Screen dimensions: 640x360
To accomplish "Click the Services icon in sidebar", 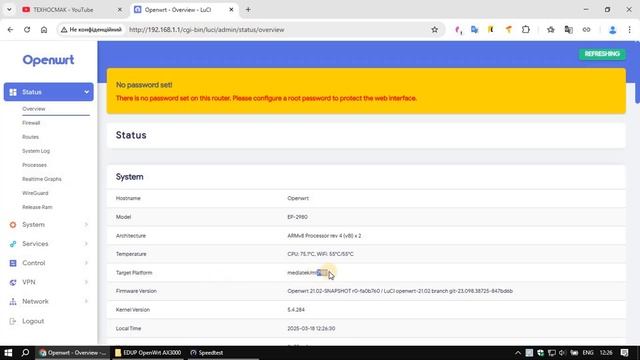I will 13,244.
